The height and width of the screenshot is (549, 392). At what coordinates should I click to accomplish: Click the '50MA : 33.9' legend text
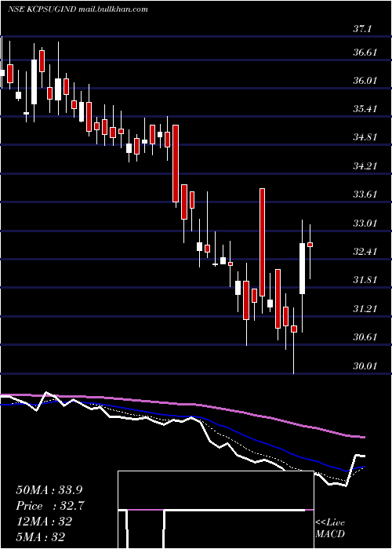point(49,490)
